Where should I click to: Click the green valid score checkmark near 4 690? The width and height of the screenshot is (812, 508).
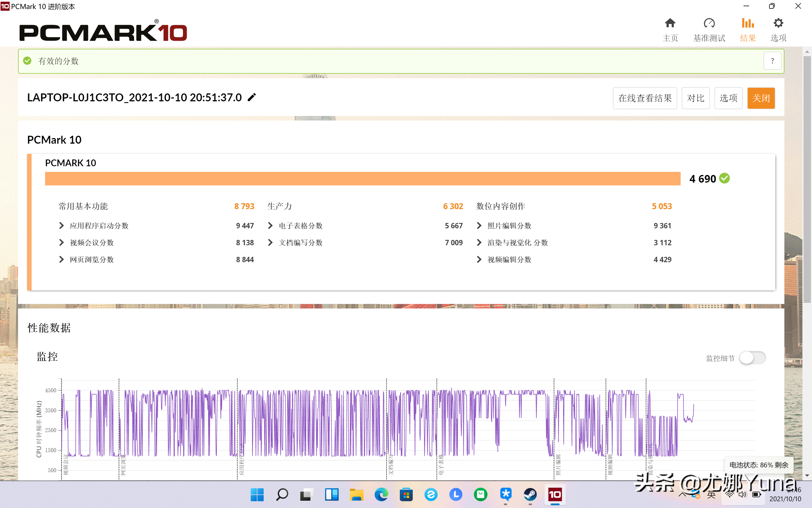tap(724, 178)
